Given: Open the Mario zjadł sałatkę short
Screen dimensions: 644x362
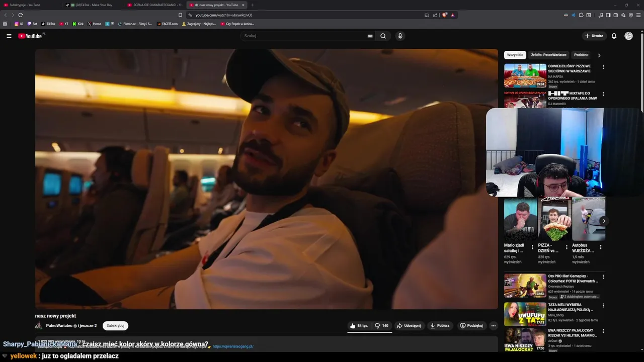Looking at the screenshot, I should point(520,219).
